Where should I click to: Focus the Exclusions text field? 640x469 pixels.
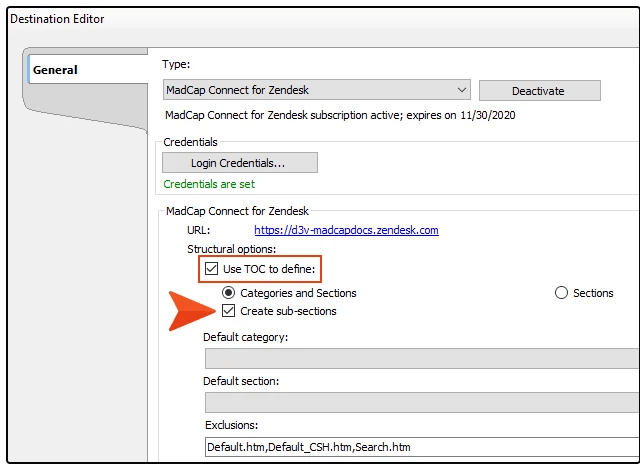click(422, 447)
